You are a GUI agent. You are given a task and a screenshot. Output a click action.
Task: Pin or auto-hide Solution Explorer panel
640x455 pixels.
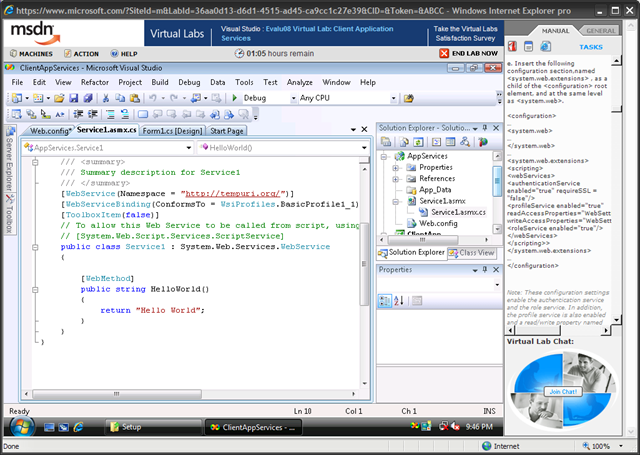click(485, 128)
